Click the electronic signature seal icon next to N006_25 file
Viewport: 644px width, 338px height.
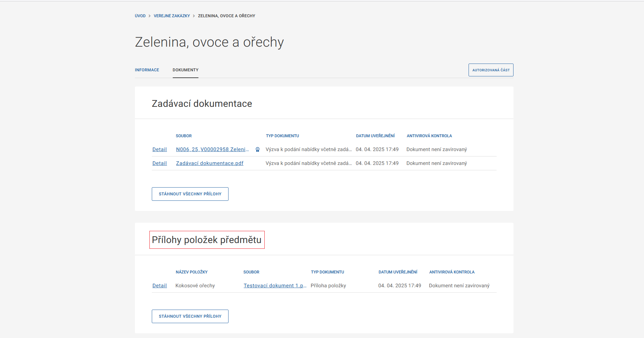tap(257, 149)
